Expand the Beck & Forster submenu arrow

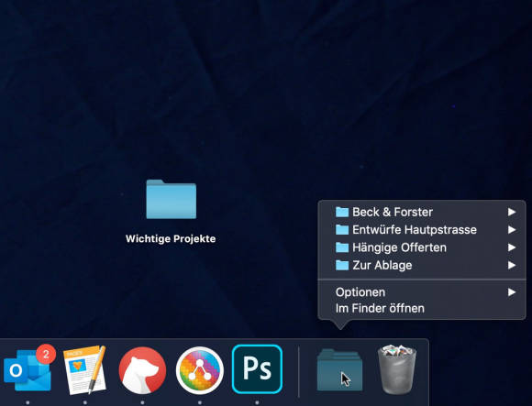pos(512,212)
